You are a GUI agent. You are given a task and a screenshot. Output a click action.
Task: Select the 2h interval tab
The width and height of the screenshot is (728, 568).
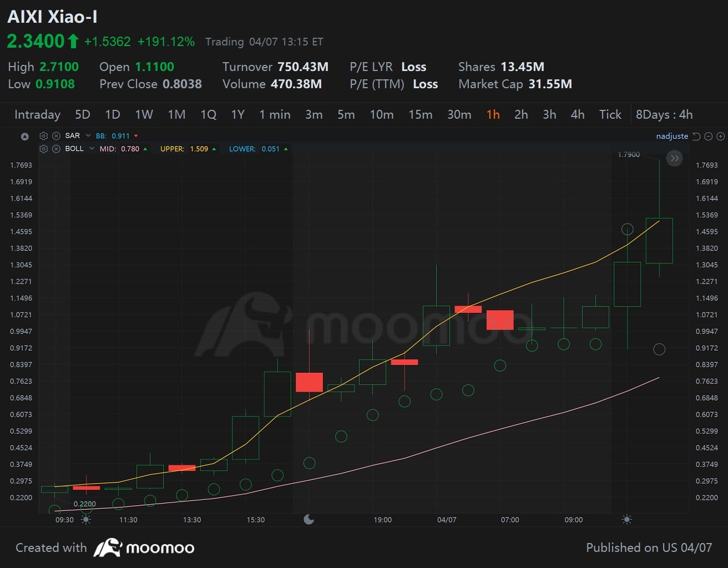pyautogui.click(x=521, y=114)
